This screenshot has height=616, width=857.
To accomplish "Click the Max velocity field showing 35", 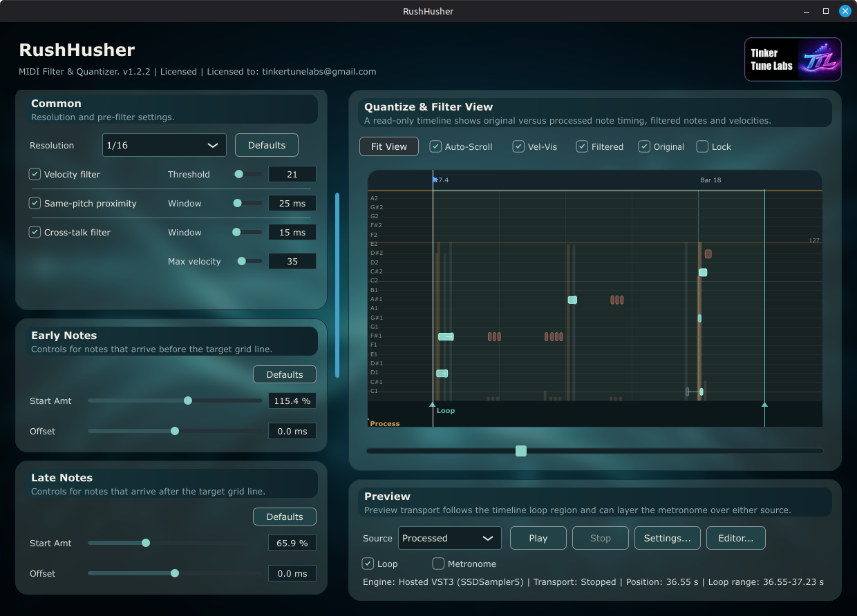I will click(x=292, y=261).
